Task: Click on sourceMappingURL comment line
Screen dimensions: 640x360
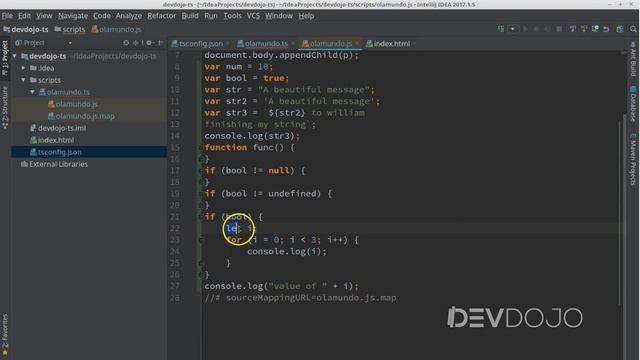Action: coord(300,298)
